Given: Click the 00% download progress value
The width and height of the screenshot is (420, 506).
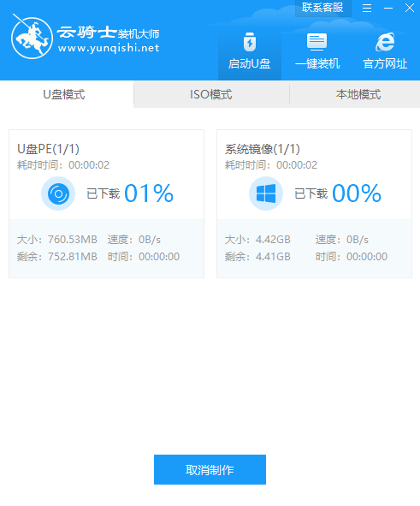Looking at the screenshot, I should click(x=357, y=193).
